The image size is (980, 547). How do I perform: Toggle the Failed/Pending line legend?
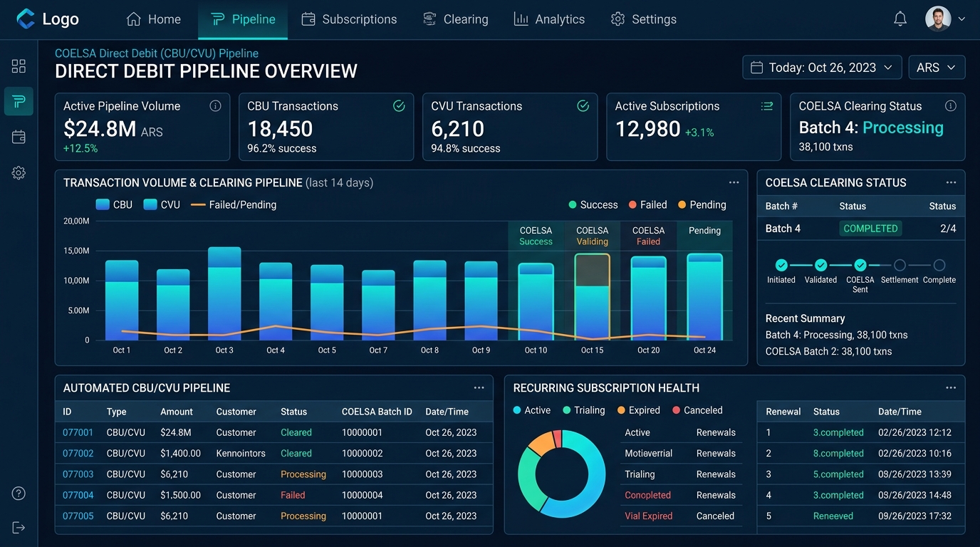[x=234, y=204]
